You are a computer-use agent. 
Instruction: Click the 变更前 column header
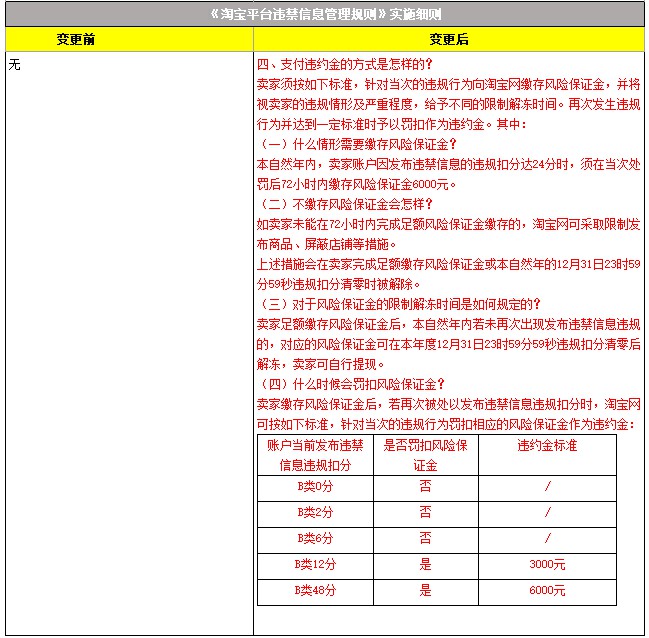click(76, 39)
